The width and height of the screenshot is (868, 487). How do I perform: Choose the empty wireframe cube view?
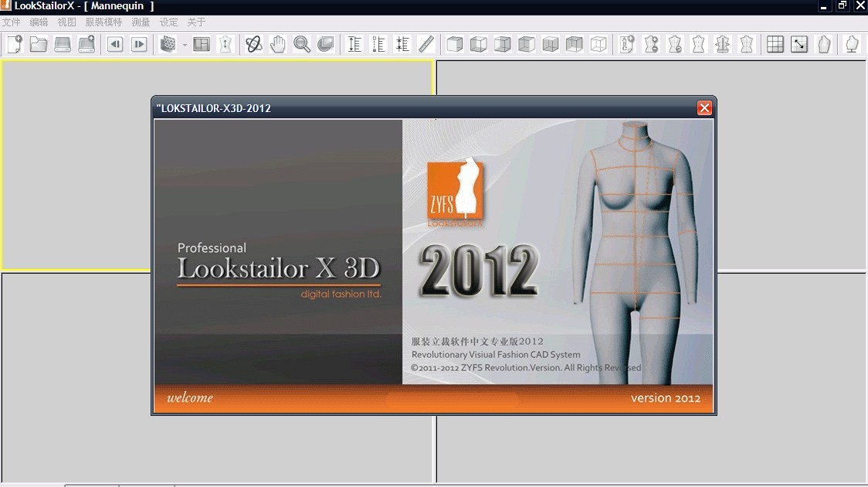[598, 44]
